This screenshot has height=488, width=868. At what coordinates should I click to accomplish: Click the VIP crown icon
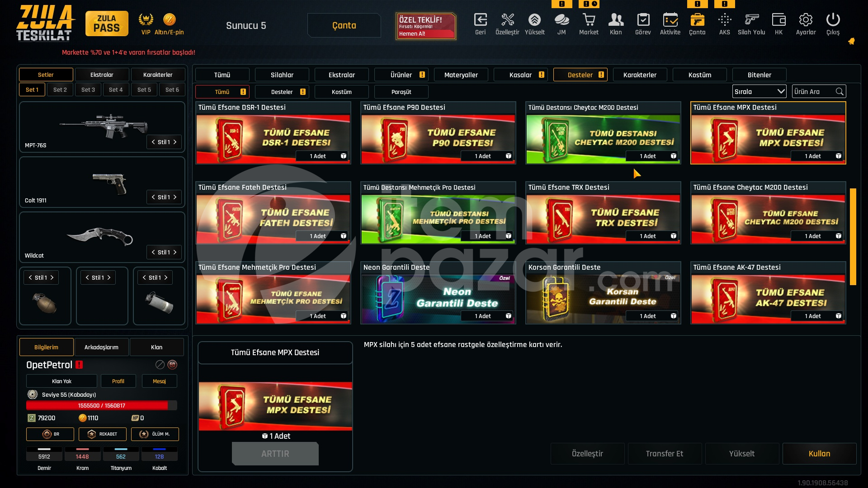pyautogui.click(x=146, y=19)
